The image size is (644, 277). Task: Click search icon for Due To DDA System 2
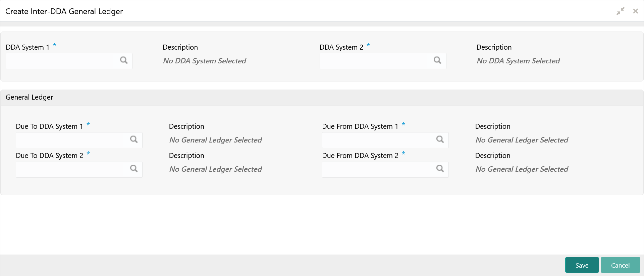[x=134, y=169]
